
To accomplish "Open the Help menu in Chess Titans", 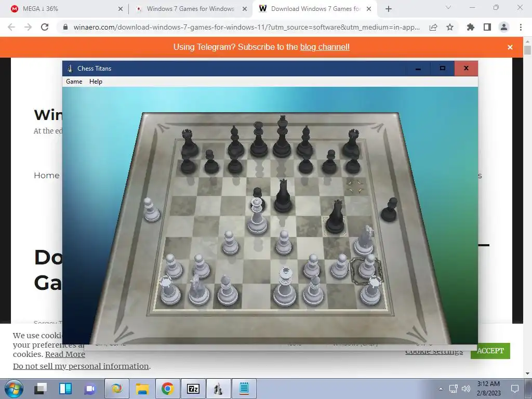I will 96,82.
